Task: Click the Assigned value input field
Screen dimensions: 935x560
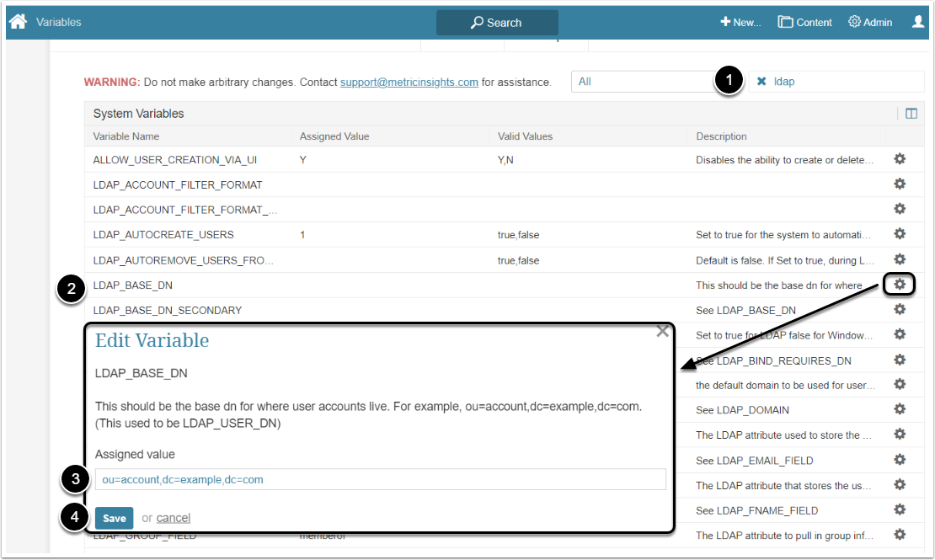Action: tap(381, 479)
